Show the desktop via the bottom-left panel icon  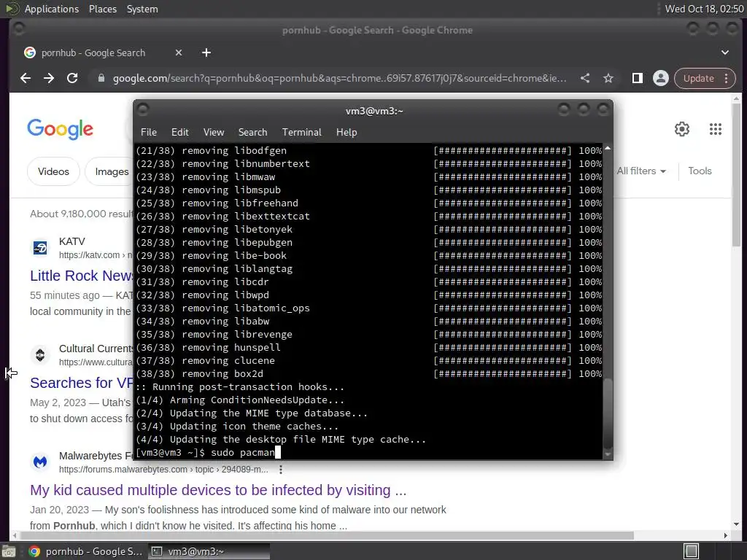coord(9,551)
